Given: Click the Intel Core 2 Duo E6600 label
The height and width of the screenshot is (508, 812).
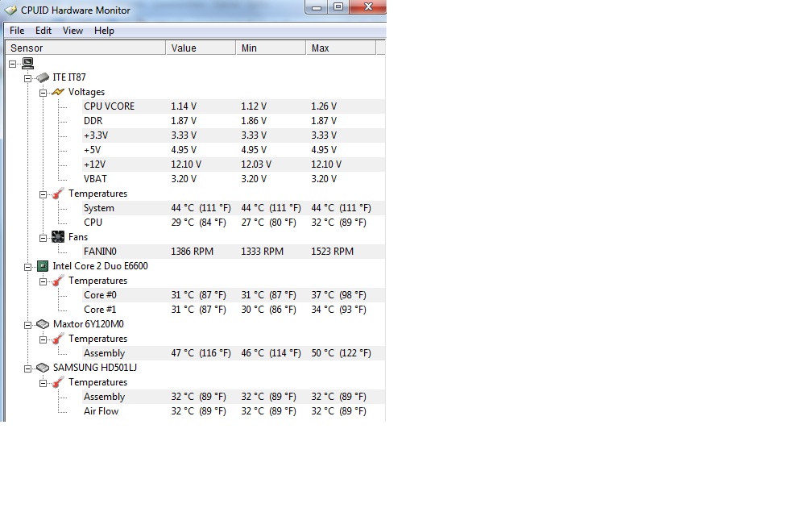Looking at the screenshot, I should click(101, 266).
